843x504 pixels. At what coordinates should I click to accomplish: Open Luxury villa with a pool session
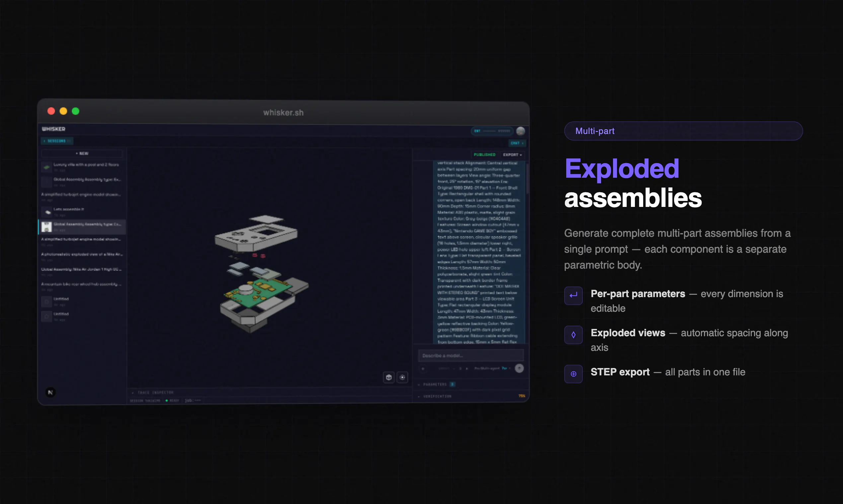point(82,167)
